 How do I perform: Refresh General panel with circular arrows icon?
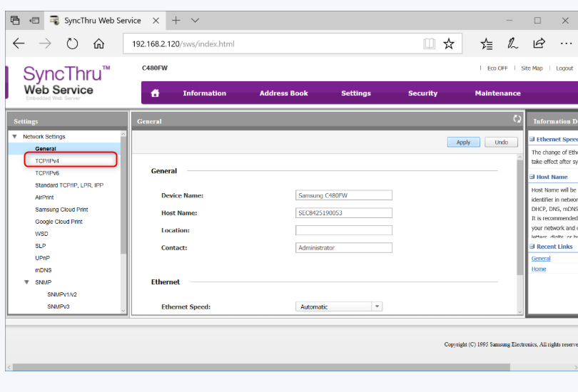(x=517, y=118)
